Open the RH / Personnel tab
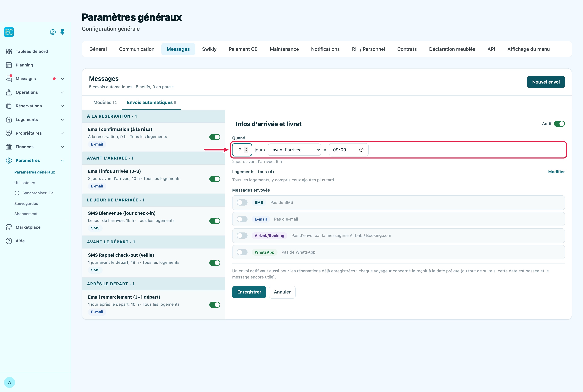Image resolution: width=583 pixels, height=392 pixels. coord(368,49)
